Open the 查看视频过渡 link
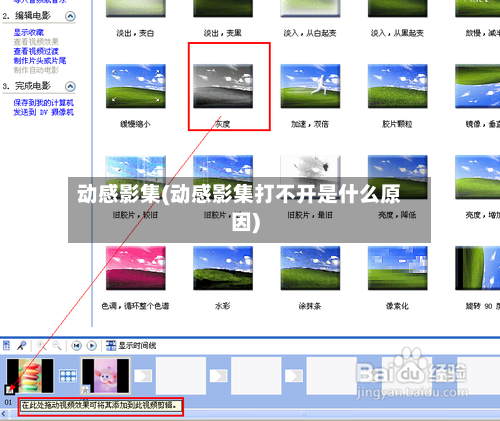 click(x=36, y=51)
